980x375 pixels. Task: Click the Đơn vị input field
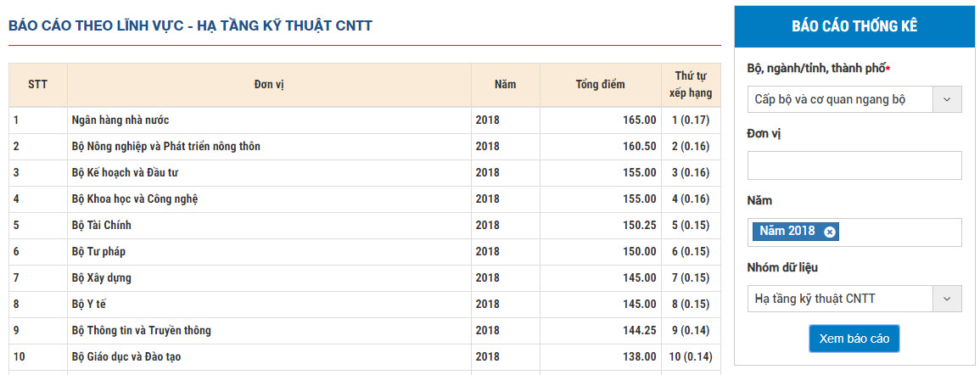pos(854,165)
